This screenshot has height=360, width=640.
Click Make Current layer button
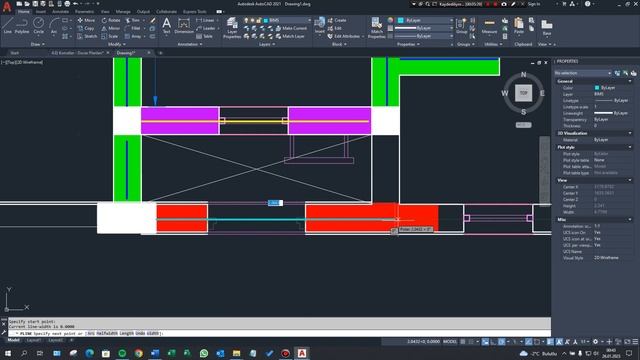pyautogui.click(x=291, y=28)
